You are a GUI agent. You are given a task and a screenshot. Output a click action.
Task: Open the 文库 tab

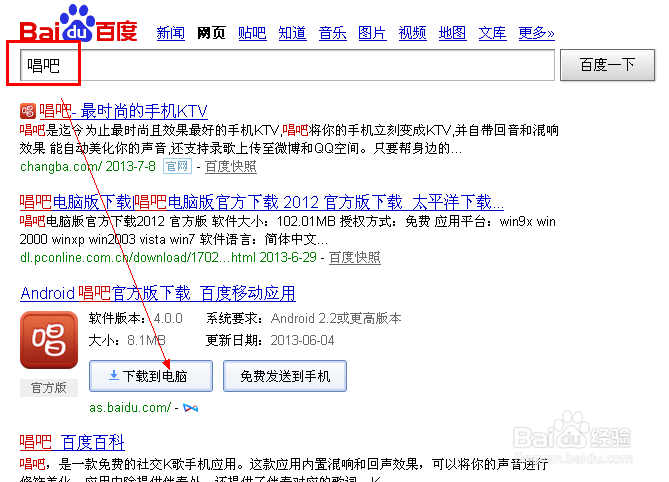(x=492, y=33)
